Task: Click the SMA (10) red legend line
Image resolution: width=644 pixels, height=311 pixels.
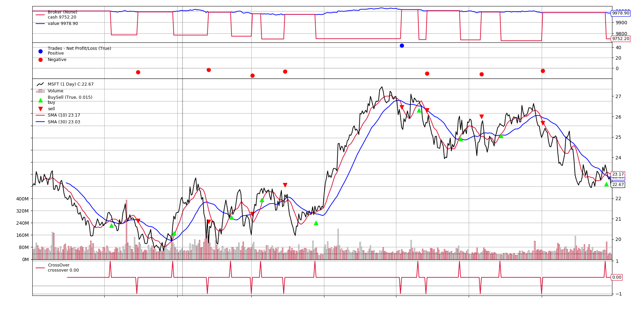Action: (x=40, y=115)
